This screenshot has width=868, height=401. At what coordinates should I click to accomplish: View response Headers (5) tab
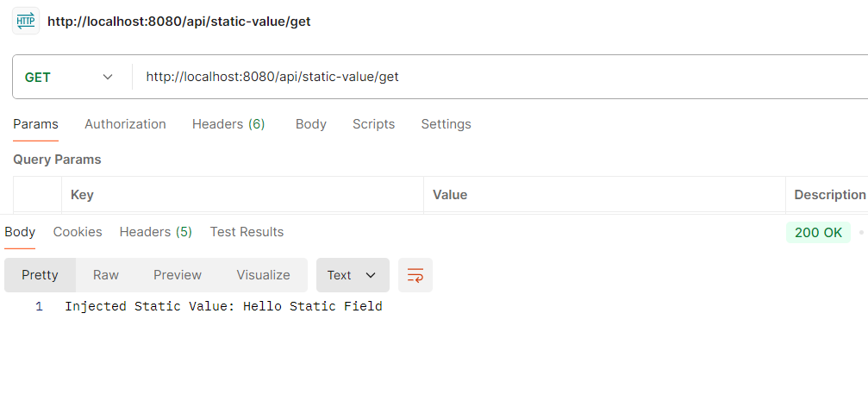coord(156,232)
